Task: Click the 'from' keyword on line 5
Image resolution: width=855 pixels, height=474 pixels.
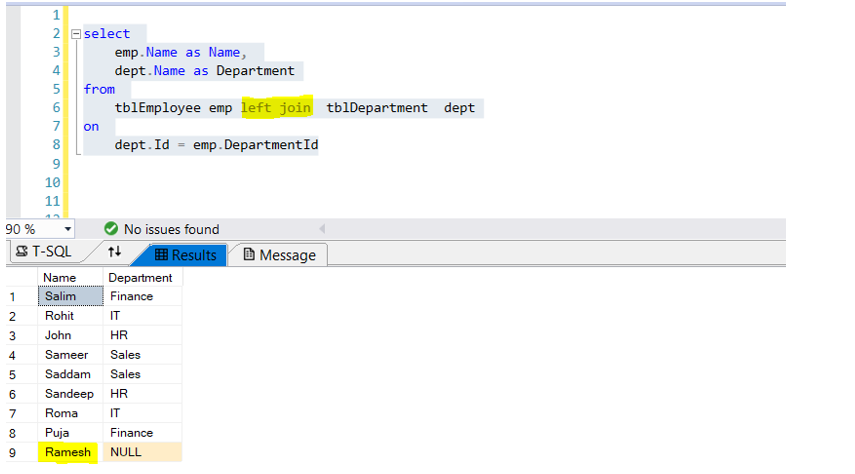Action: click(x=99, y=89)
